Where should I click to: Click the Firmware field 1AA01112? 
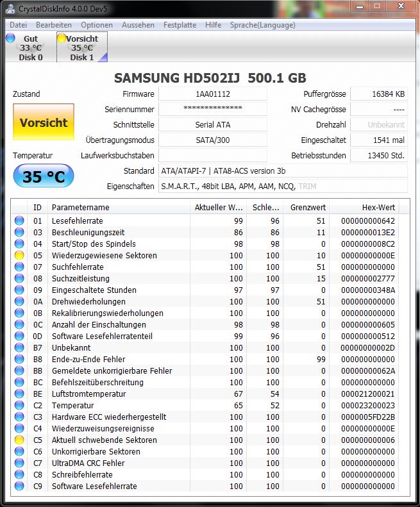click(x=213, y=94)
